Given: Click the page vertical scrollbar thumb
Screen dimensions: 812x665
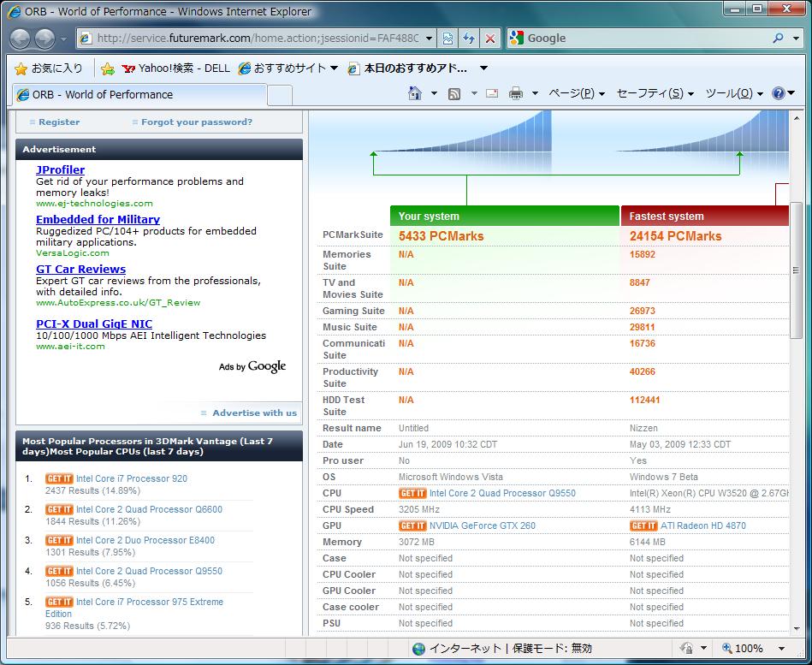Looking at the screenshot, I should (x=796, y=270).
